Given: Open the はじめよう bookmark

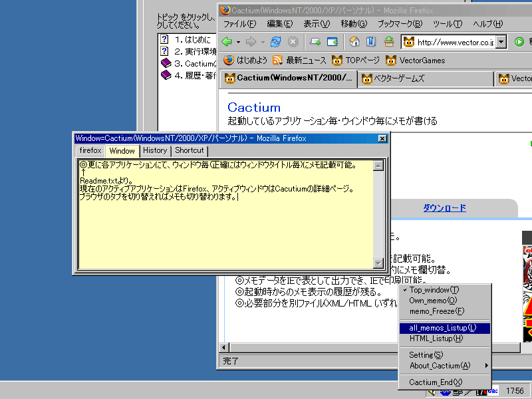Looking at the screenshot, I should [245, 61].
